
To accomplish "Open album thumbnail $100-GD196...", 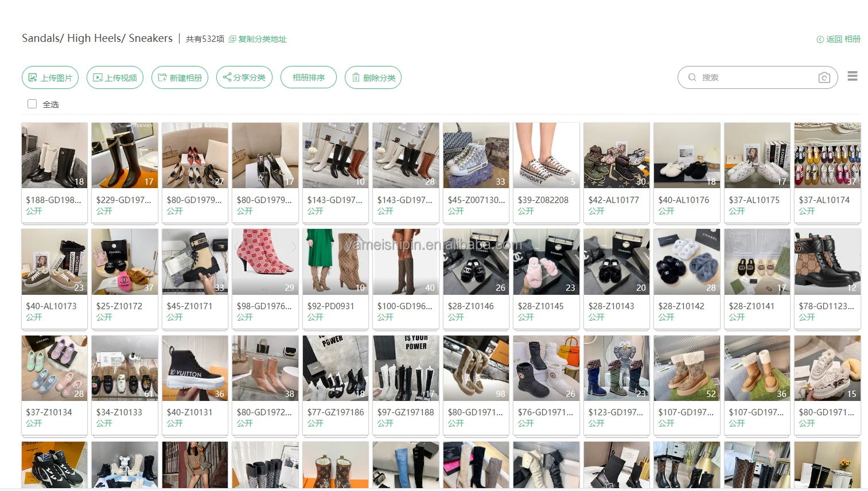I will (x=406, y=262).
